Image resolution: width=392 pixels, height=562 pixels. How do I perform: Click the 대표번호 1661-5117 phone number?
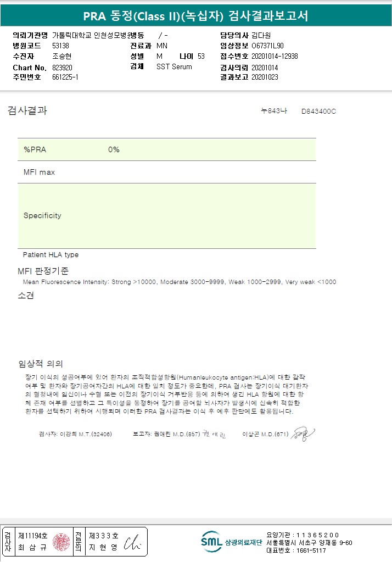pyautogui.click(x=311, y=550)
